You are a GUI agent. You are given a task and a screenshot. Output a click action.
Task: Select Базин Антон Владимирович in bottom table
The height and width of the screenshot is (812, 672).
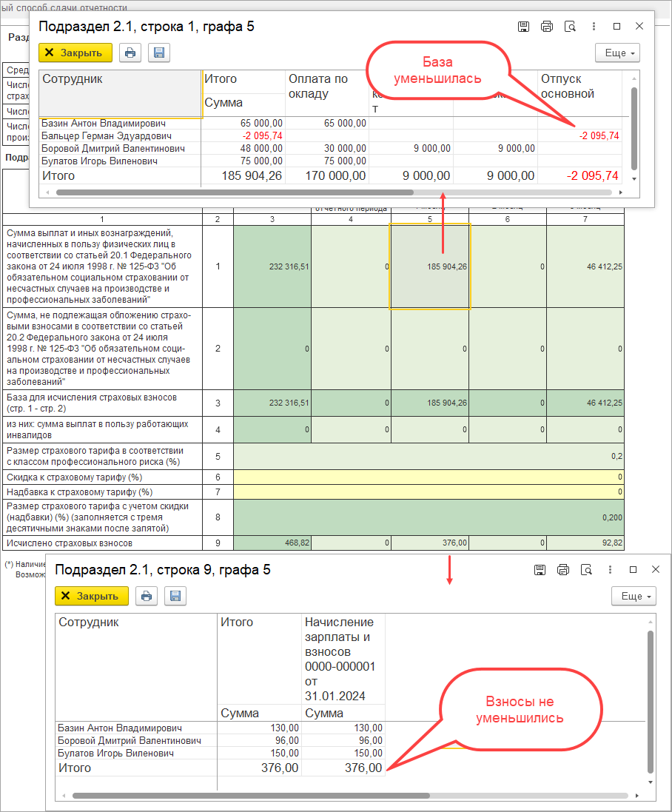120,728
